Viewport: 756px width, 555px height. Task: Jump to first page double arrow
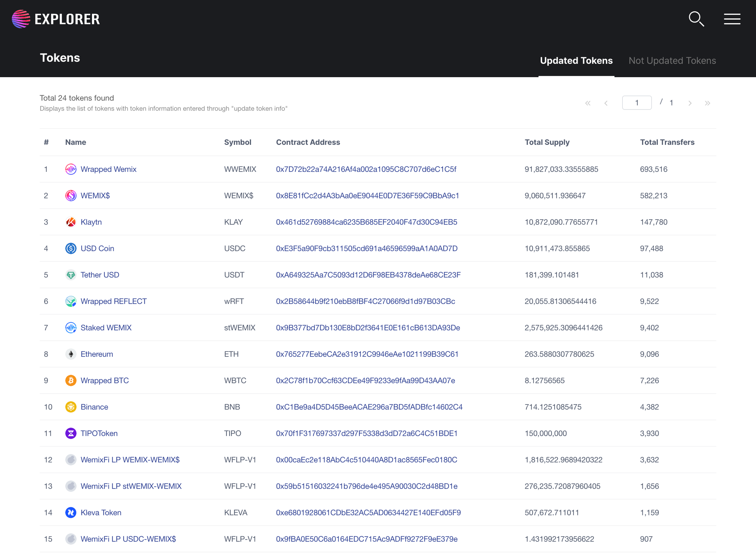(x=588, y=103)
